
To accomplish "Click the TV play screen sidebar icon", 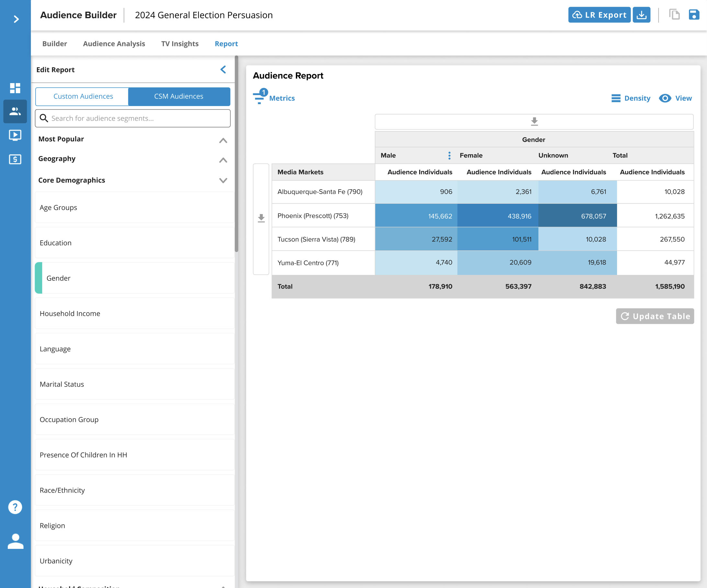I will [x=15, y=135].
